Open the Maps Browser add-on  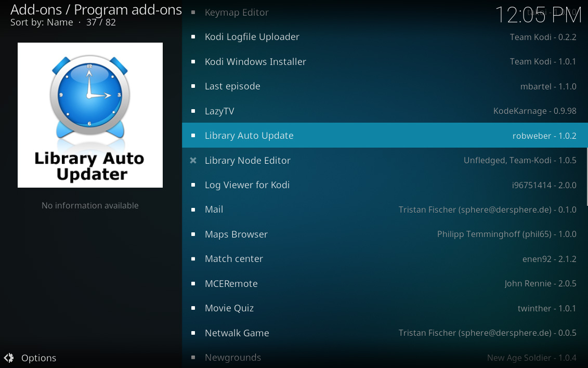[385, 234]
